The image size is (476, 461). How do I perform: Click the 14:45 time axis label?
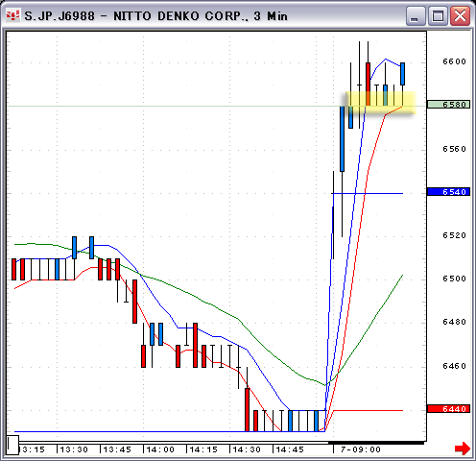click(x=290, y=449)
